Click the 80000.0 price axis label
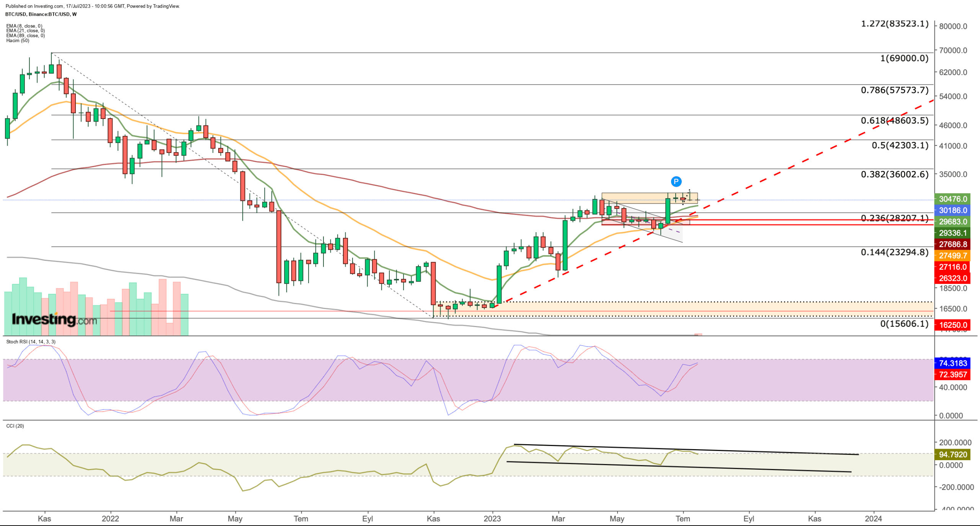The width and height of the screenshot is (980, 526). tap(953, 26)
